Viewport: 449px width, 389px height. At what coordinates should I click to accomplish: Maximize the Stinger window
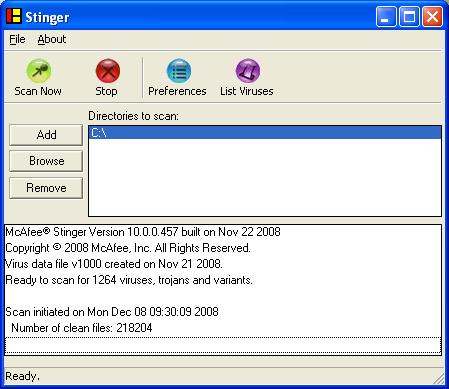pos(409,16)
